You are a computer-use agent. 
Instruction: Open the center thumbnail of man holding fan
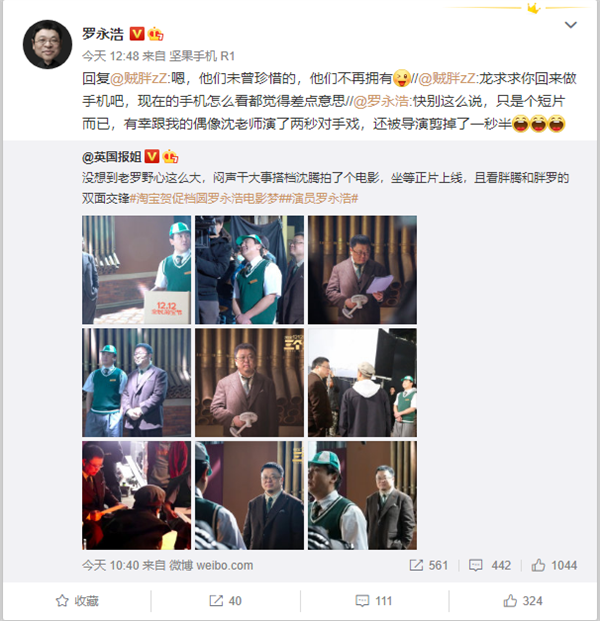(250, 383)
